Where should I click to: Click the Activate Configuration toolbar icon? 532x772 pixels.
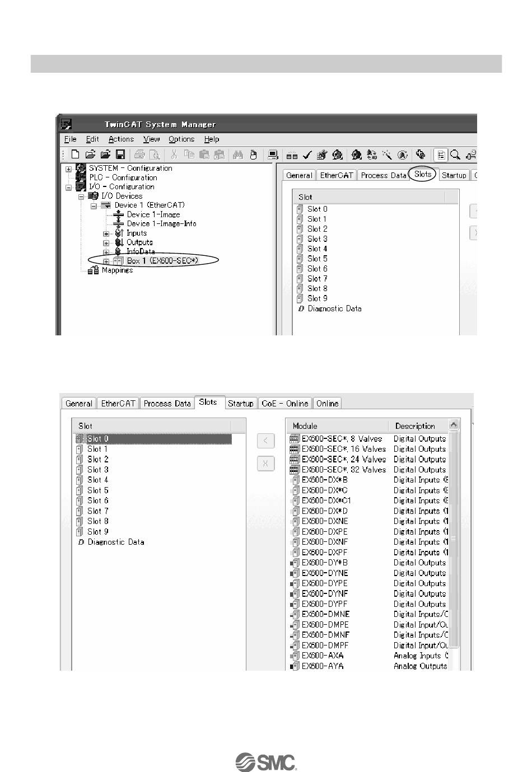coord(321,155)
